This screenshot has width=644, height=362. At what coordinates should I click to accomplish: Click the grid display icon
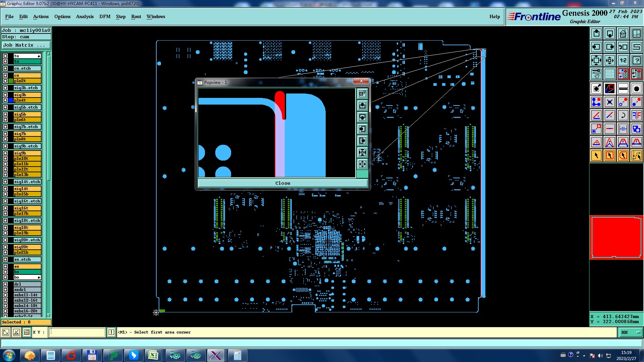click(x=610, y=74)
